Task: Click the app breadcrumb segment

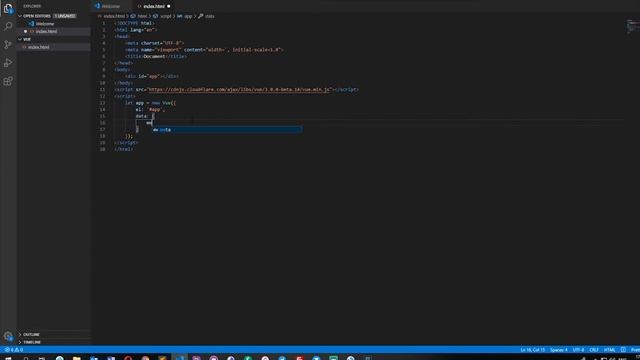Action: [188, 16]
